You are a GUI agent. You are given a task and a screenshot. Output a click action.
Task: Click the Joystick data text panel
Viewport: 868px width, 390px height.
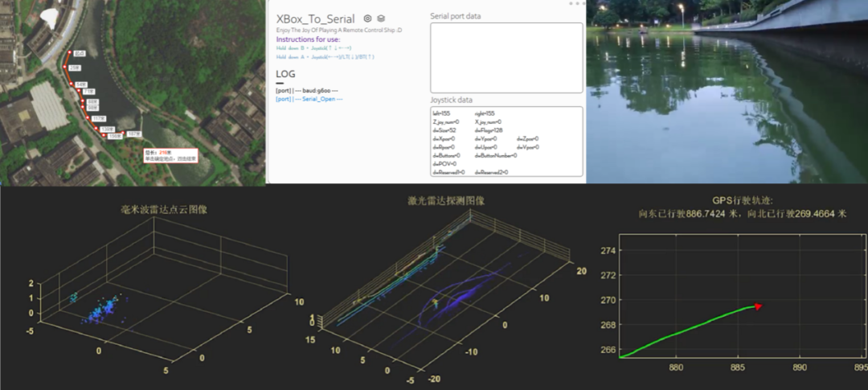(506, 142)
